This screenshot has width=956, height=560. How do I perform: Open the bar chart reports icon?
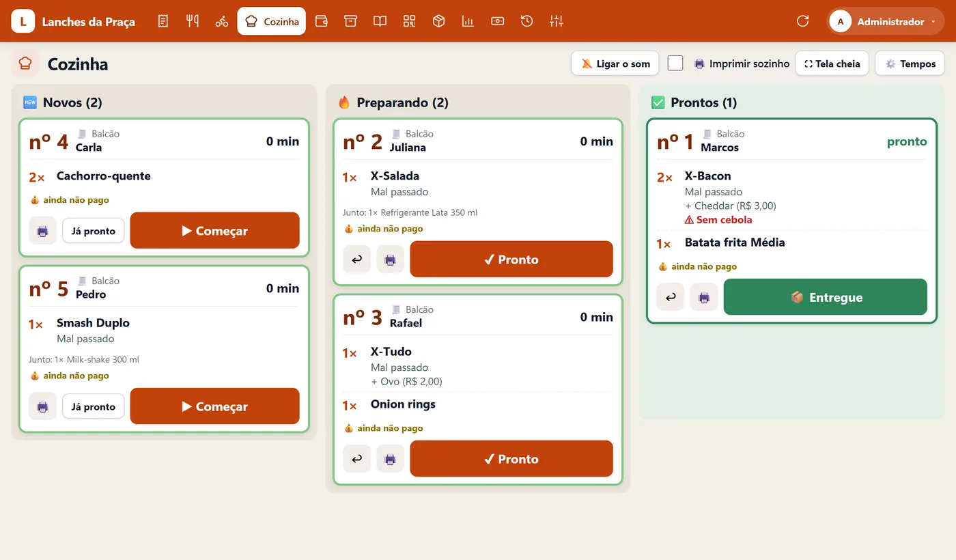[x=468, y=21]
